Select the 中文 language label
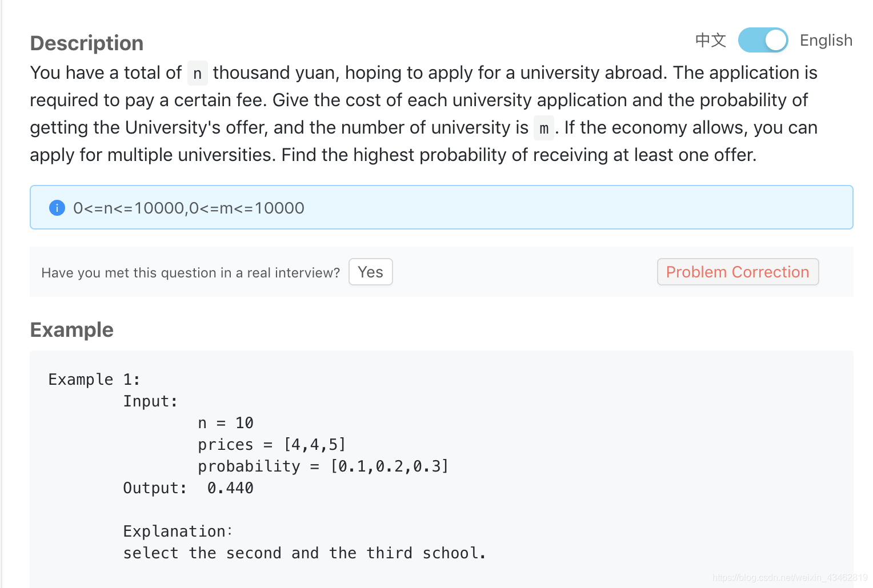The height and width of the screenshot is (588, 873). 710,41
